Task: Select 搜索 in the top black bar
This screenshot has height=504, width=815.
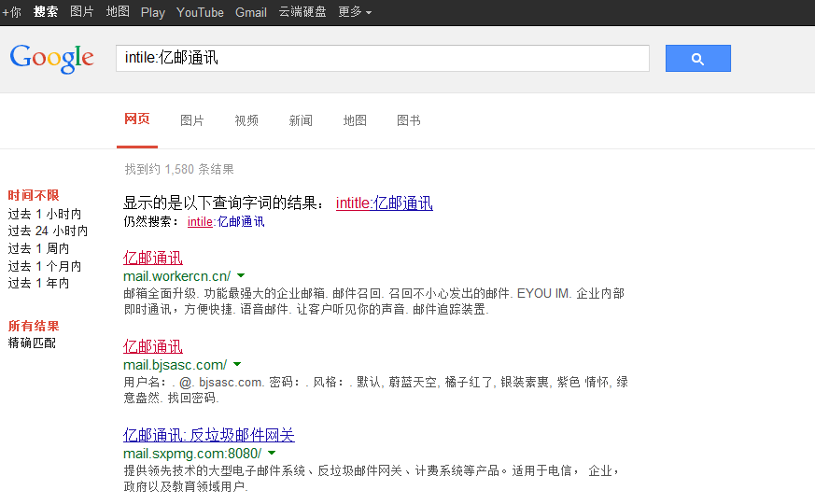Action: [x=45, y=12]
